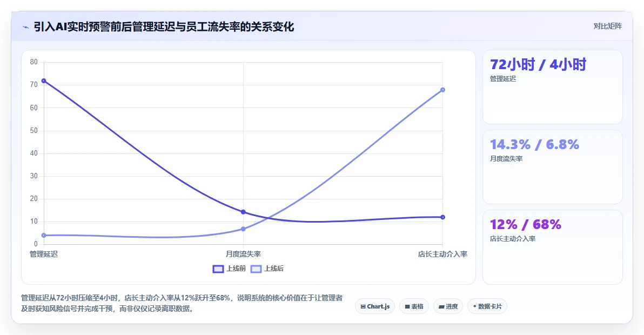Click the chart title about AI实时预警
Screen dimensions: 644x335
pyautogui.click(x=164, y=27)
